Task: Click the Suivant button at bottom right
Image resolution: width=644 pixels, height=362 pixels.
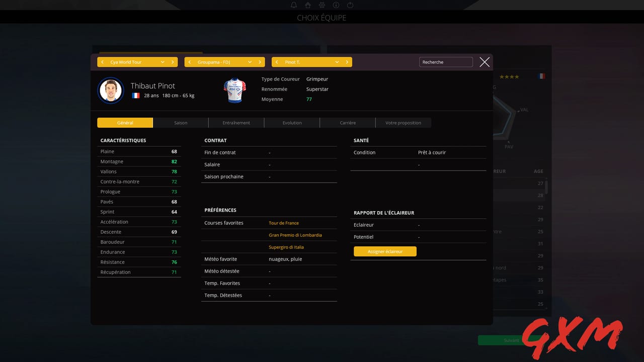Action: point(511,340)
